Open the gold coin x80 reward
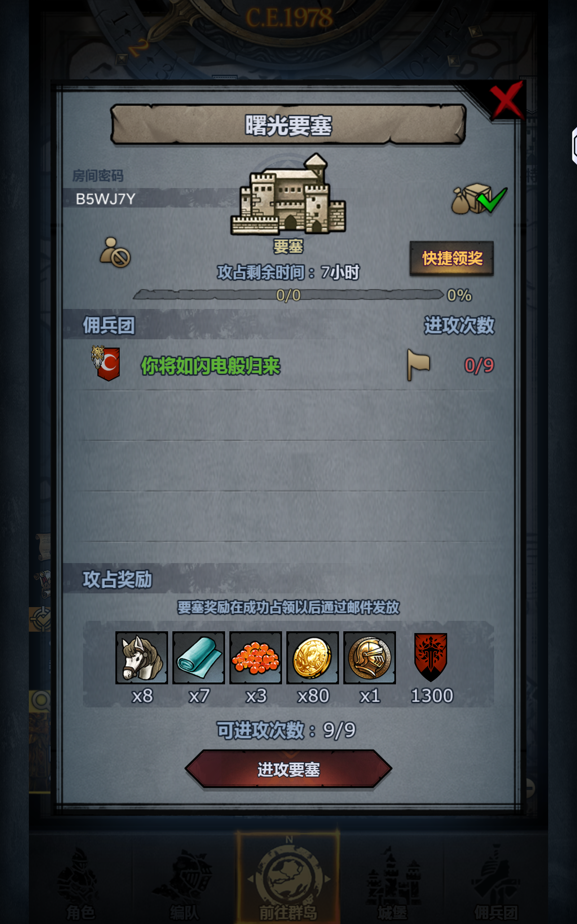 point(313,657)
